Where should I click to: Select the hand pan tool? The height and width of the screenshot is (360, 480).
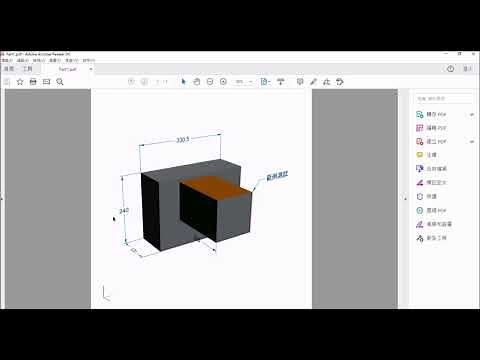(x=197, y=82)
